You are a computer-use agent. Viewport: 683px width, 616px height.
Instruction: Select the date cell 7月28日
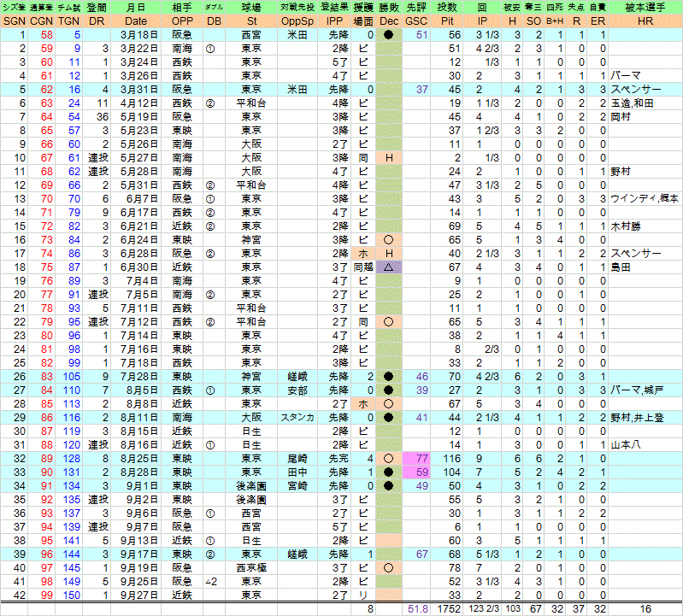(x=139, y=376)
